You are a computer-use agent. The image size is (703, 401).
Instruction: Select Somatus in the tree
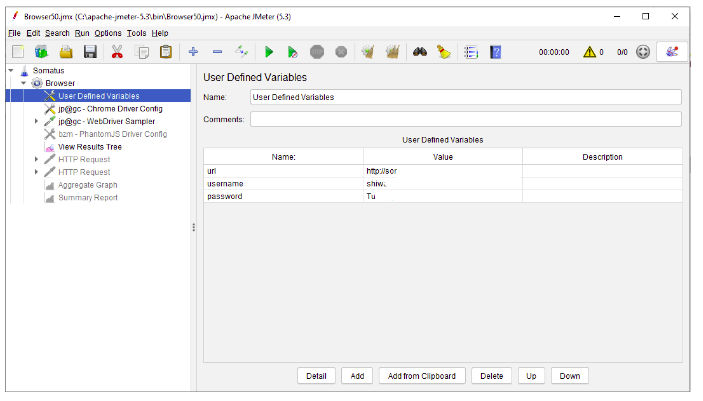(48, 70)
